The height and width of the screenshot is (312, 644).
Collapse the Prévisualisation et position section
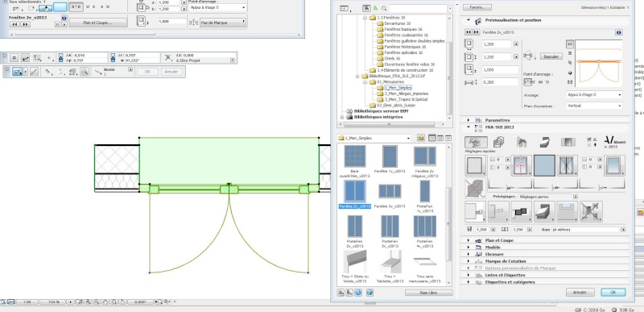pos(469,20)
